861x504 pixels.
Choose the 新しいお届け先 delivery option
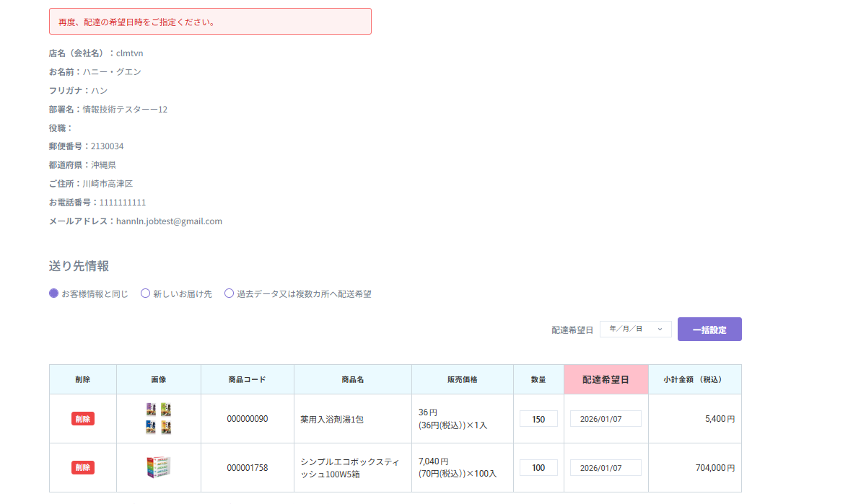pos(146,293)
